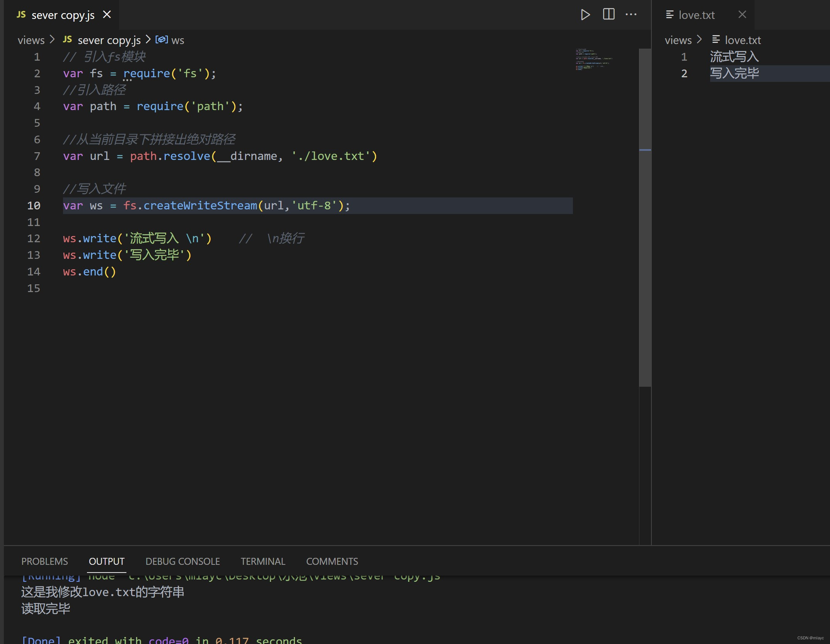The height and width of the screenshot is (644, 830).
Task: Switch to the PROBLEMS panel tab
Action: click(44, 561)
